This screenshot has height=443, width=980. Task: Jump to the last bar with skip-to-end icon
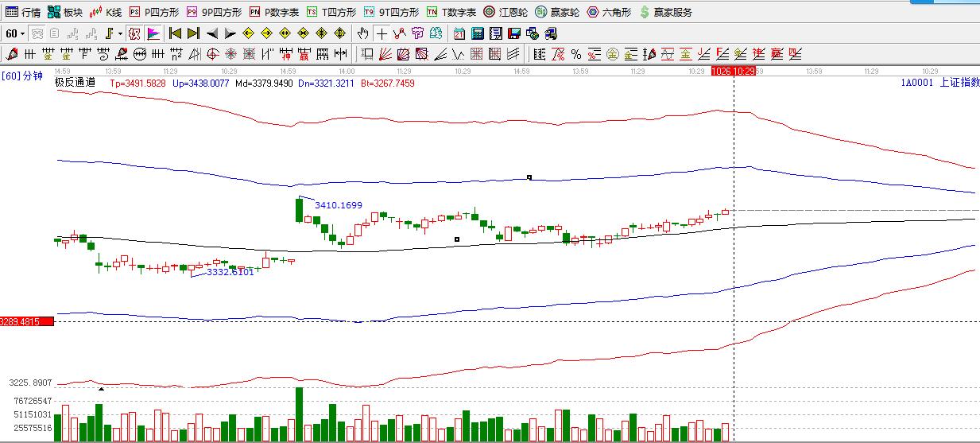click(193, 33)
